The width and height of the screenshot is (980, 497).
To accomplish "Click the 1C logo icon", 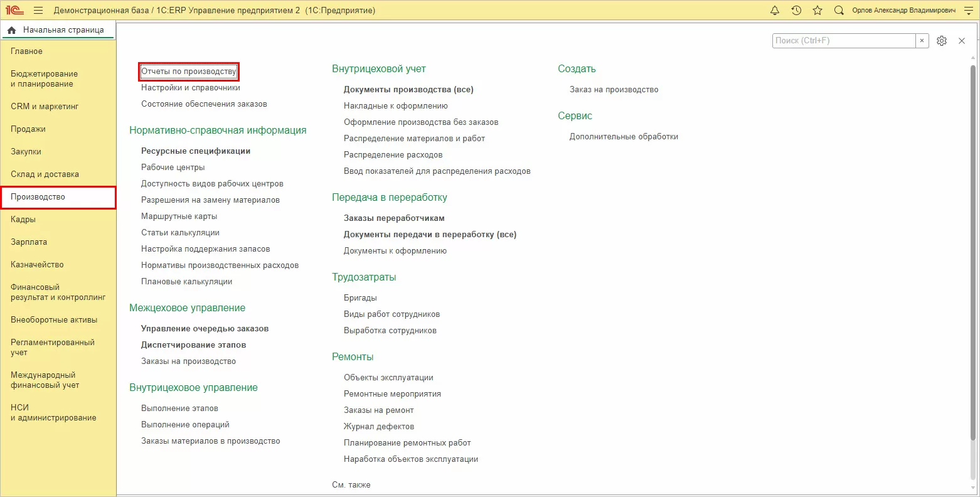I will coord(15,11).
